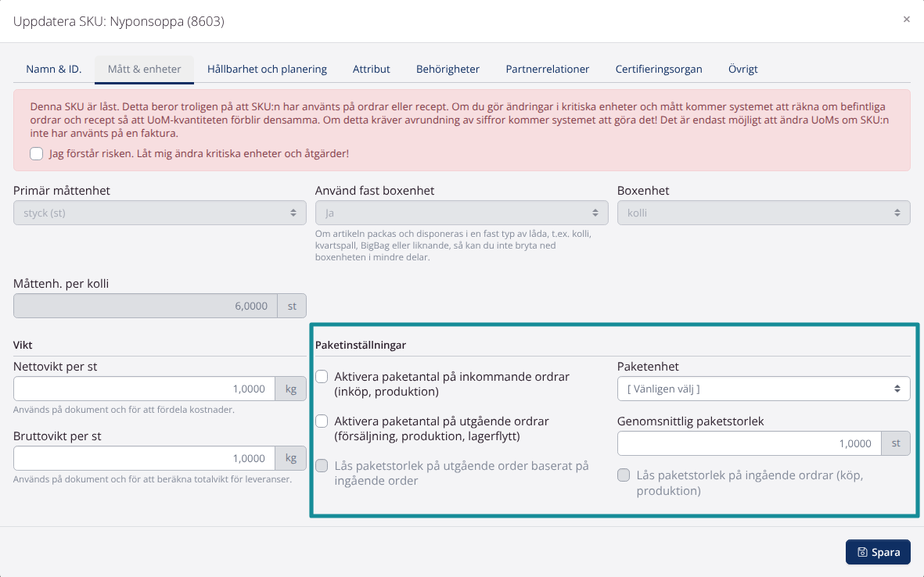This screenshot has height=577, width=924.
Task: Click the Spara save button
Action: click(x=878, y=552)
